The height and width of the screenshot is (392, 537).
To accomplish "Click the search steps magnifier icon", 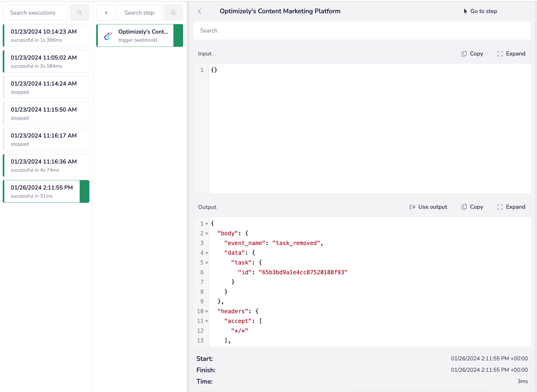I will (173, 13).
